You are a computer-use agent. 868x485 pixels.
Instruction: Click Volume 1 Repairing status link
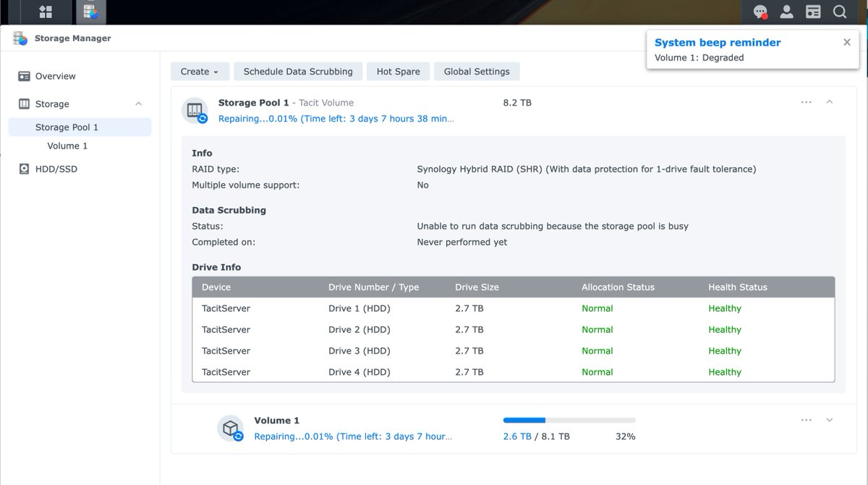coord(353,436)
